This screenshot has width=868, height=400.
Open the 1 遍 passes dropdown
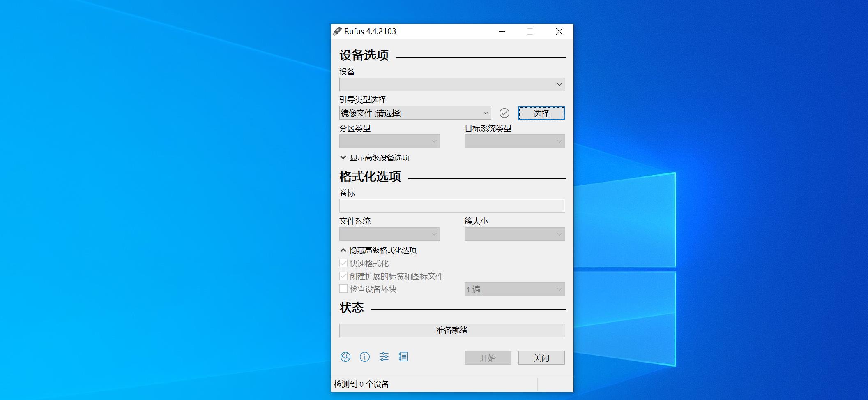pos(515,289)
